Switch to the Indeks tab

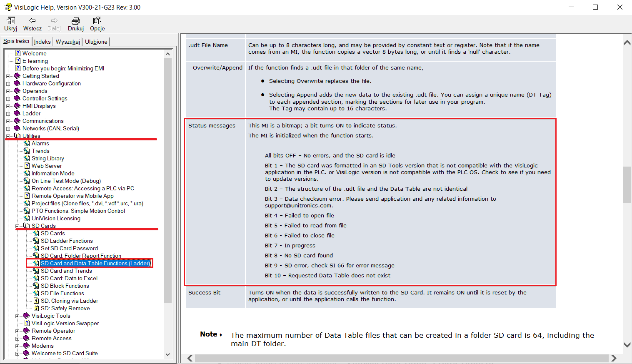(42, 42)
